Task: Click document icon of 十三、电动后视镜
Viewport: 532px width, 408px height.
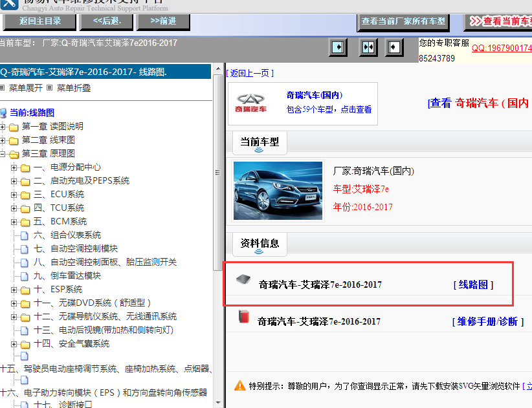Action: [25, 330]
